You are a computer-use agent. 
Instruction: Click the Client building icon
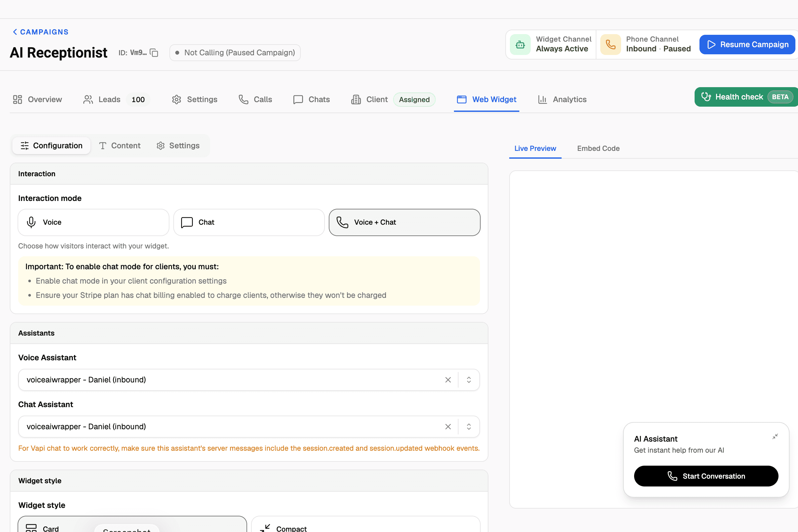(x=356, y=100)
